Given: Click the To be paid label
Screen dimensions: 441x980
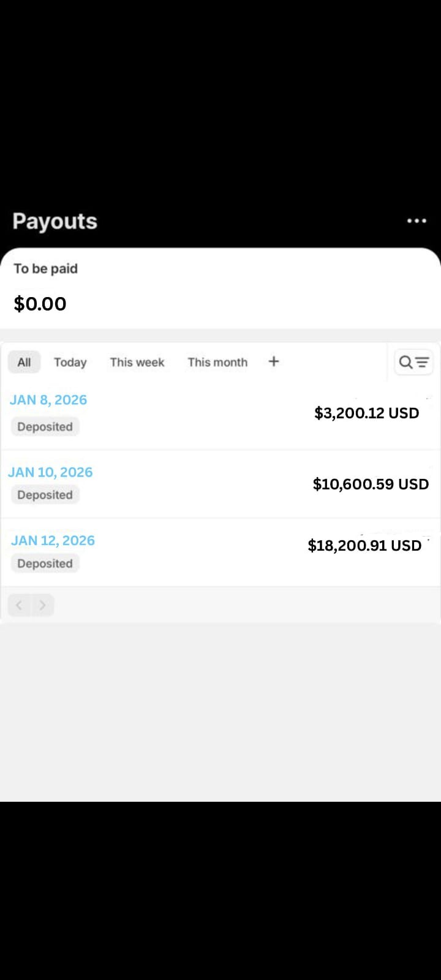Looking at the screenshot, I should pyautogui.click(x=46, y=268).
